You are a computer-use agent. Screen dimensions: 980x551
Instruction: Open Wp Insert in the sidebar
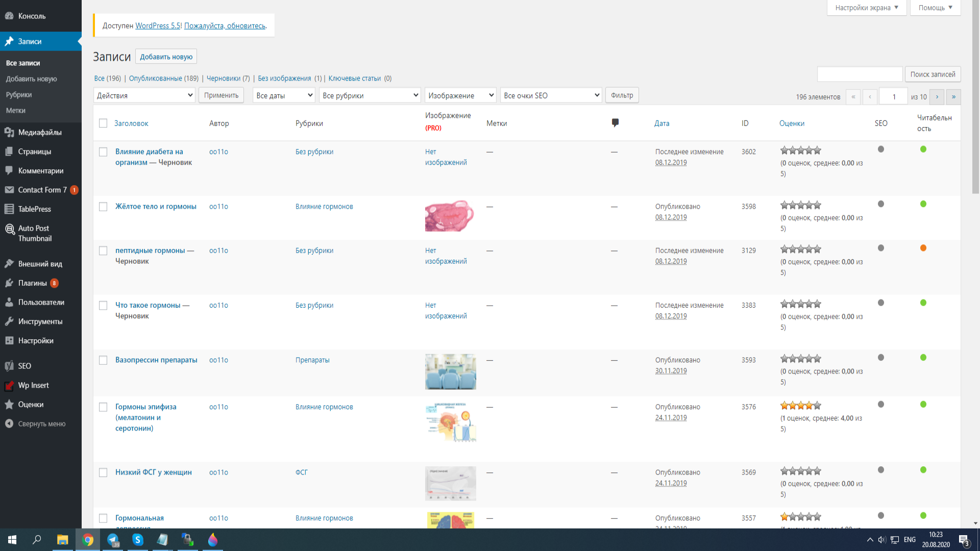point(33,386)
